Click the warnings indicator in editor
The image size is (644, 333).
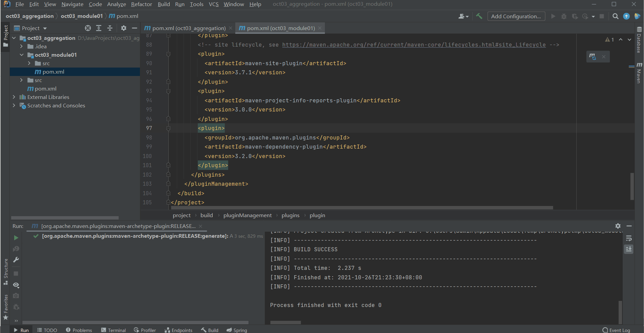point(610,40)
